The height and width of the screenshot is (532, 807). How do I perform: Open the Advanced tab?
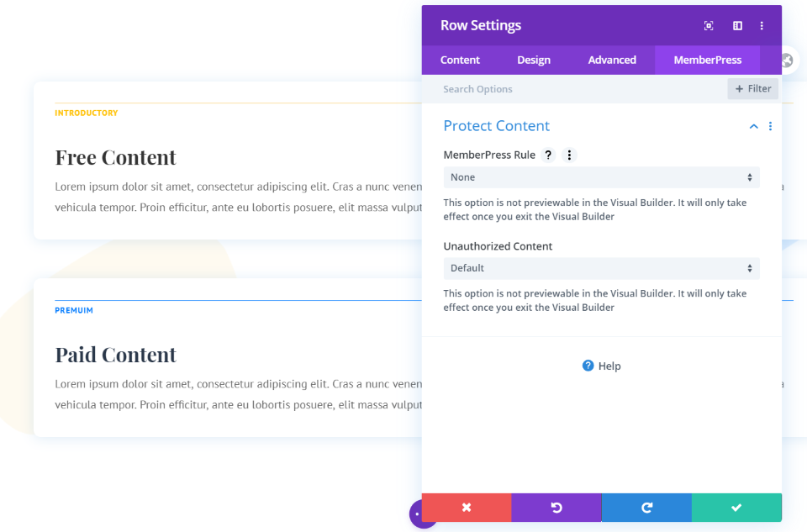point(612,60)
